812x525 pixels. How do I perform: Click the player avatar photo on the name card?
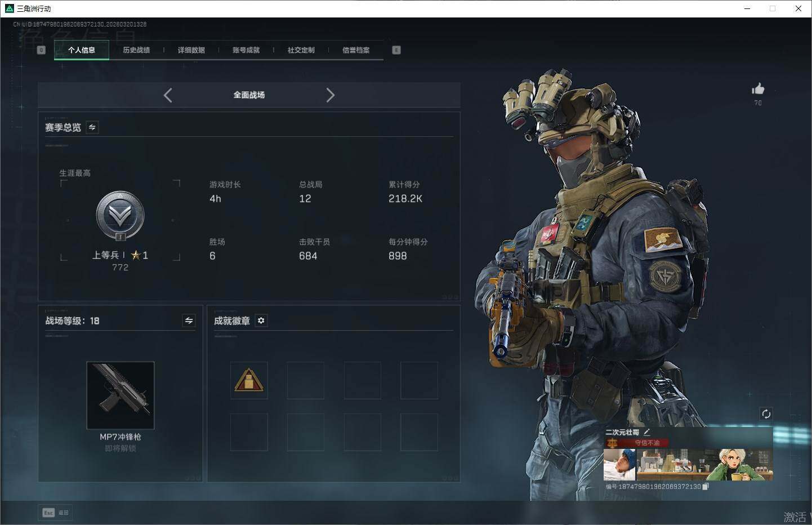point(619,465)
